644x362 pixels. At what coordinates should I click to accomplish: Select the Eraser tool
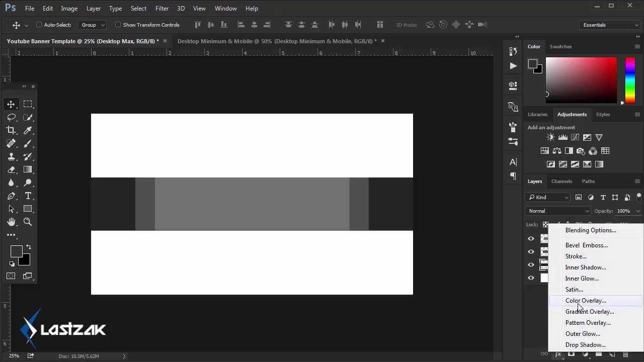click(11, 169)
